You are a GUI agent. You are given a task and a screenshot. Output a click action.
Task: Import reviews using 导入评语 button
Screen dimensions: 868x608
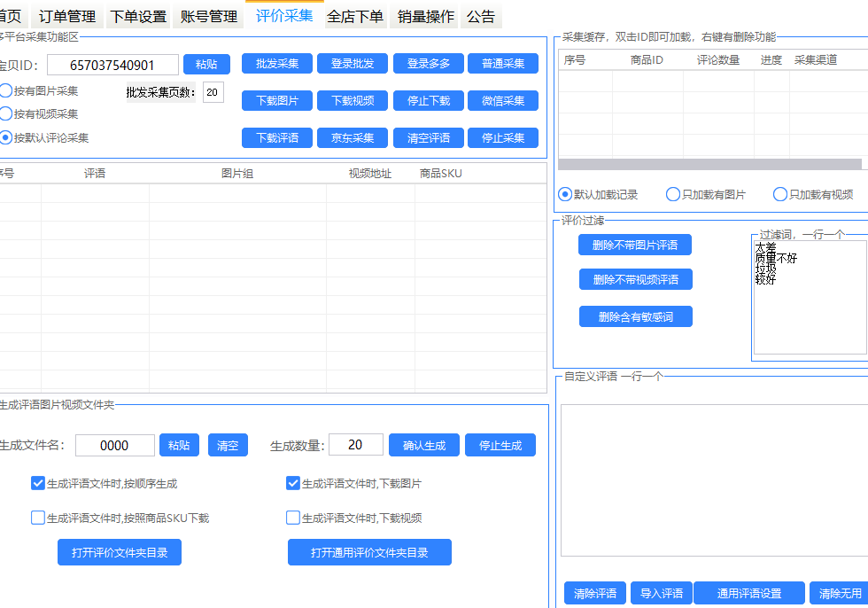[x=661, y=593]
